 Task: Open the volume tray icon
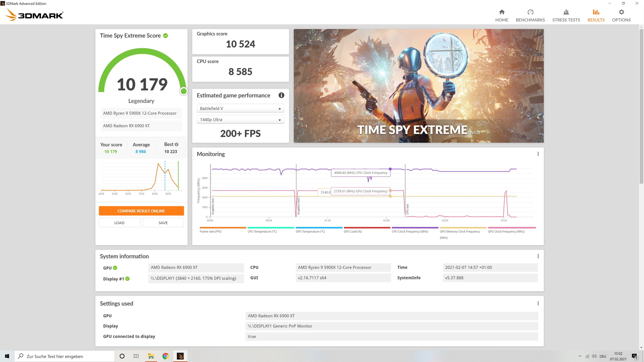click(594, 356)
